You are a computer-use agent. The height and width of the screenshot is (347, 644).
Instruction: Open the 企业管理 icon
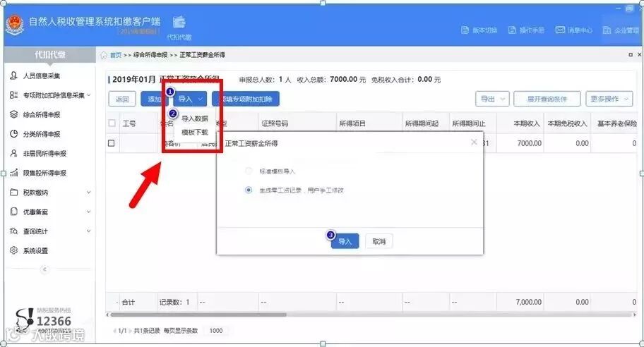607,30
